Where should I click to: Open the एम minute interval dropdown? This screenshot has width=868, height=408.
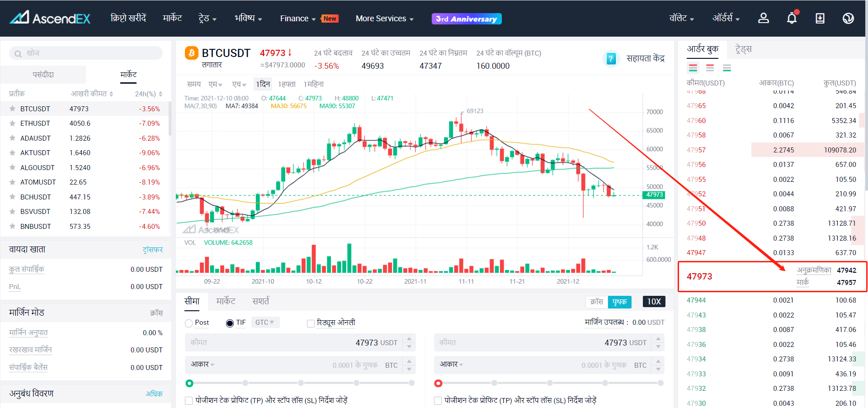pos(215,84)
